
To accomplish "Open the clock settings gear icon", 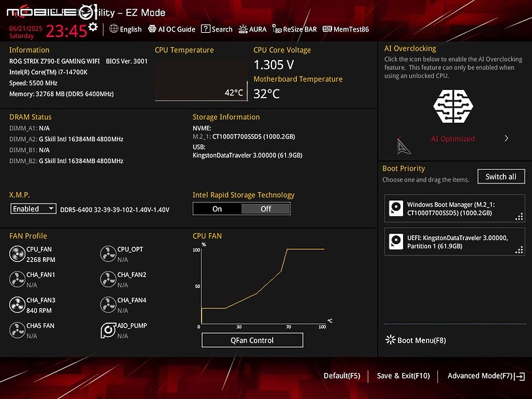I will (x=93, y=27).
